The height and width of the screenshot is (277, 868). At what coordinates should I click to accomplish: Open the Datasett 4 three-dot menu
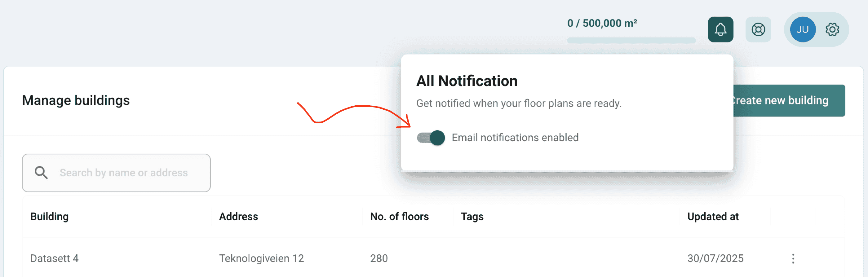(x=793, y=258)
